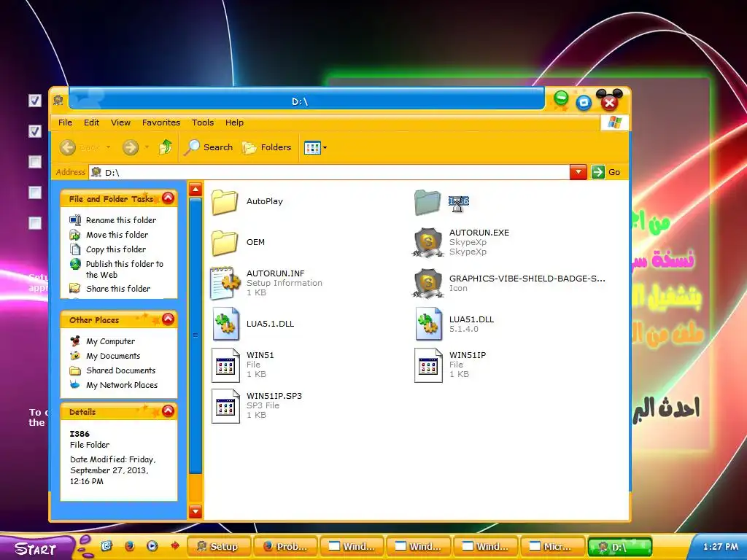Click in the Address field showing D:\

coord(329,172)
